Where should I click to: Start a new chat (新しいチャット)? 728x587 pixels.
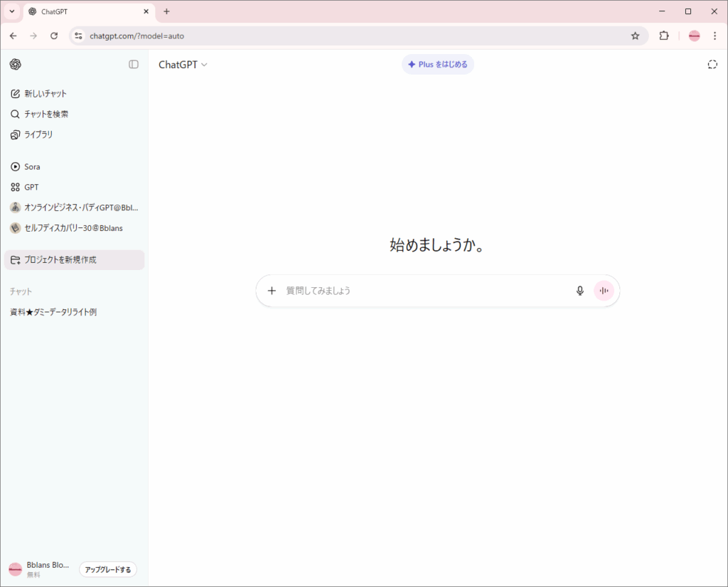pos(45,94)
